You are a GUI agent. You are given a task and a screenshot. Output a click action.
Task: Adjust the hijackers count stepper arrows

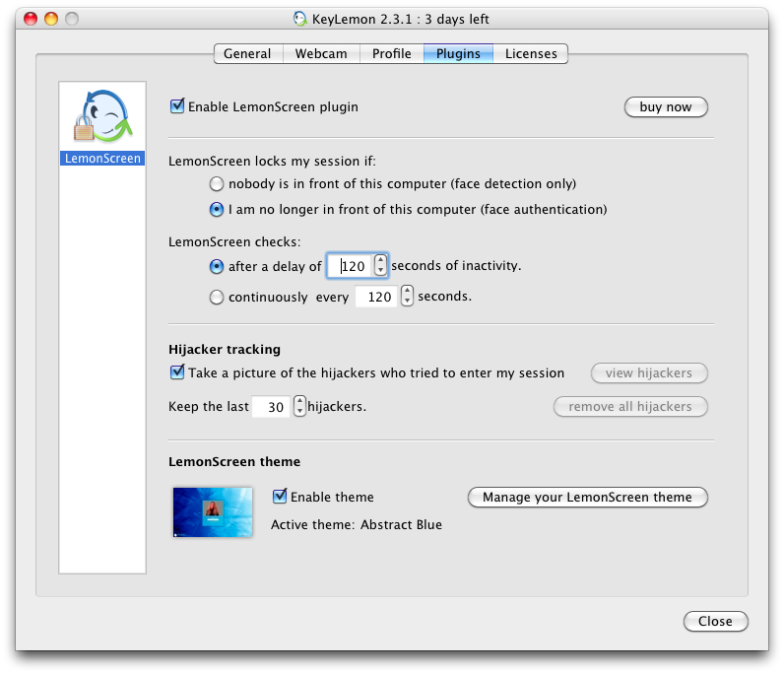299,406
